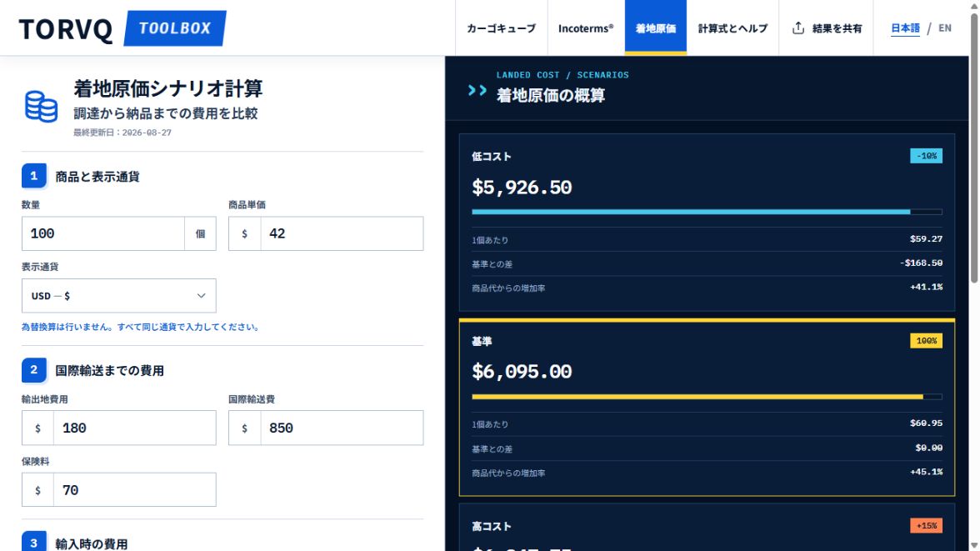
Task: Open the Incoterms tab
Action: 586,28
